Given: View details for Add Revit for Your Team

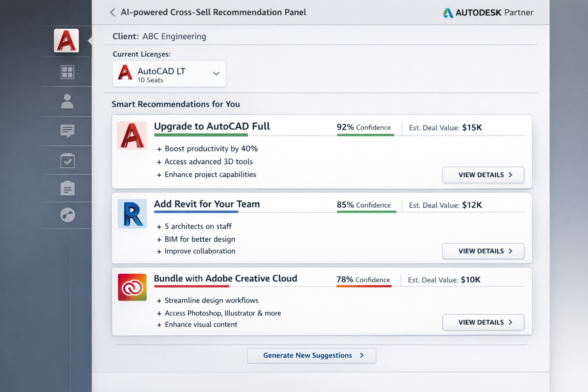Looking at the screenshot, I should [x=483, y=251].
